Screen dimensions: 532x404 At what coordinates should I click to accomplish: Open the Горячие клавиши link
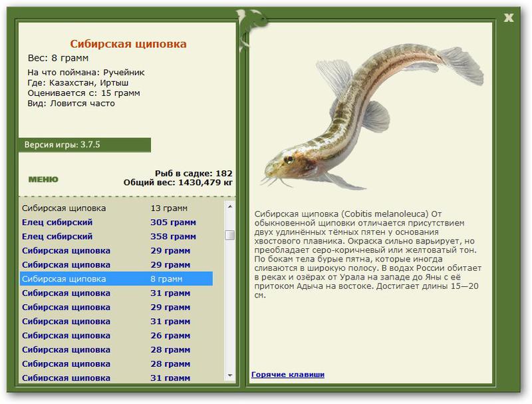(x=288, y=375)
